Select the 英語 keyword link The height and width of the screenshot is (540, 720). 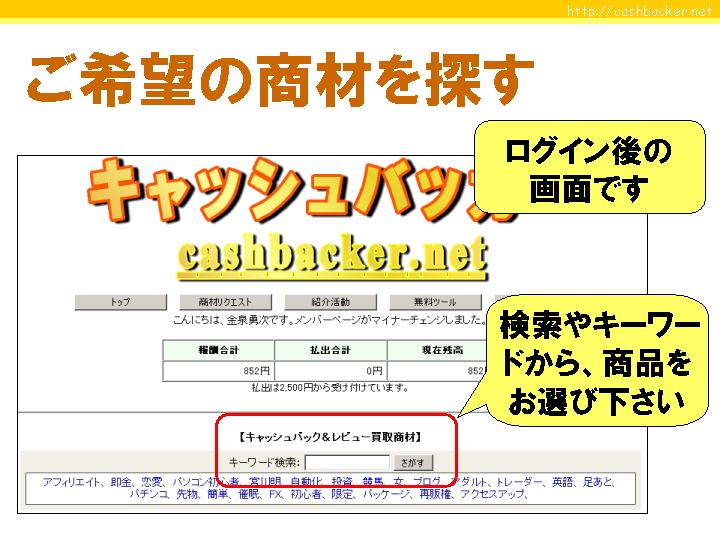tap(562, 482)
